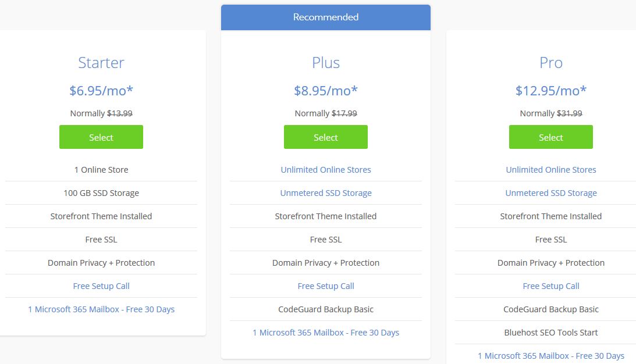The width and height of the screenshot is (636, 364).
Task: Click the Starter plan heading
Action: 101,63
